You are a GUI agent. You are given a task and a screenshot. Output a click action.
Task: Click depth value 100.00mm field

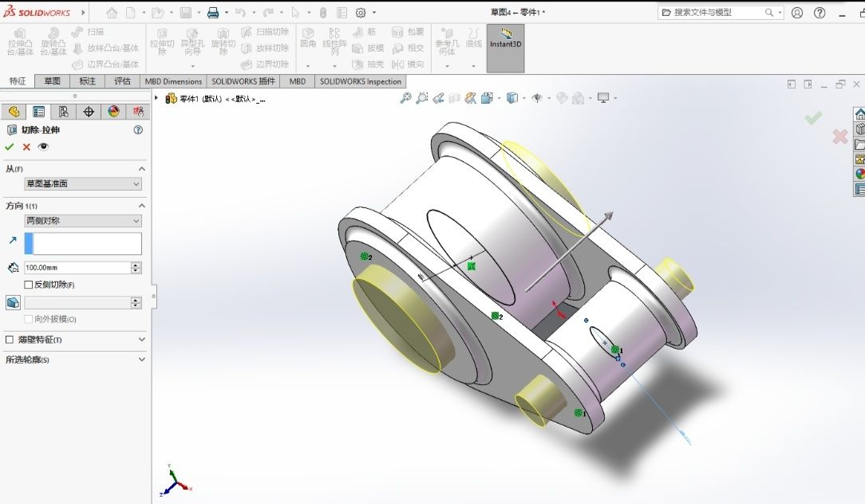pos(77,267)
